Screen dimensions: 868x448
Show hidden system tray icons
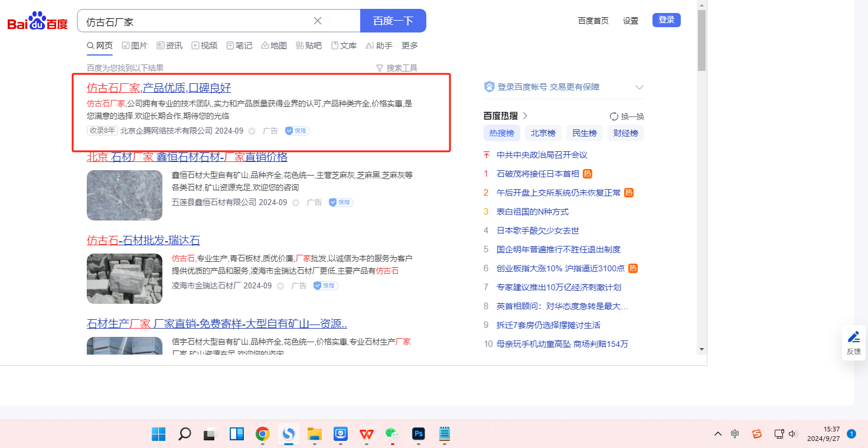pyautogui.click(x=718, y=434)
